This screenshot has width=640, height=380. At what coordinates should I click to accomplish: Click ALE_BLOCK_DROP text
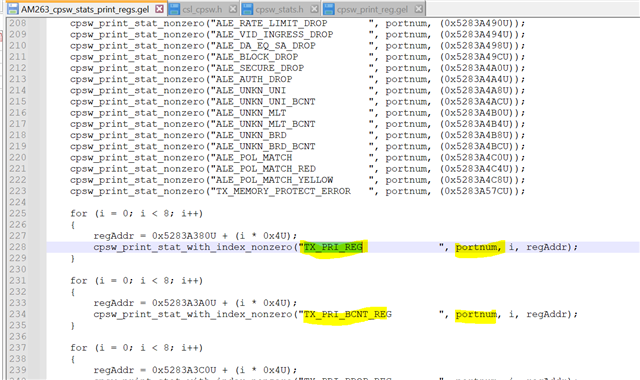point(257,57)
